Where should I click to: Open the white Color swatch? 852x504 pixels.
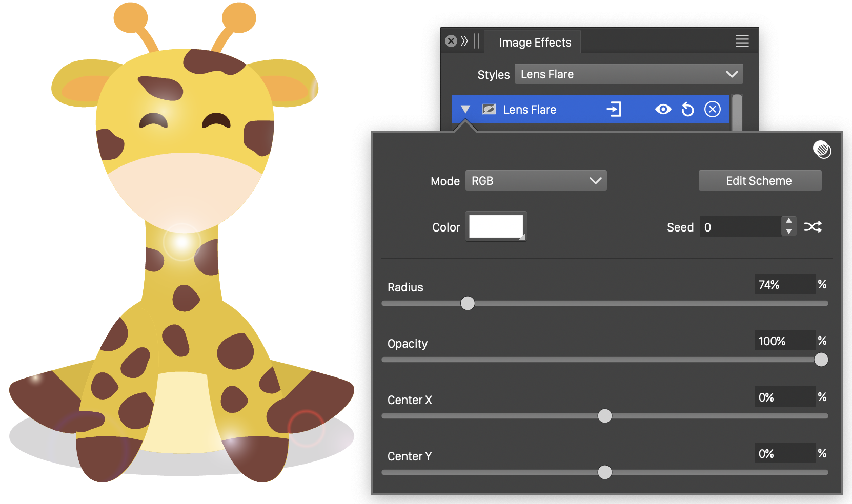pos(496,226)
